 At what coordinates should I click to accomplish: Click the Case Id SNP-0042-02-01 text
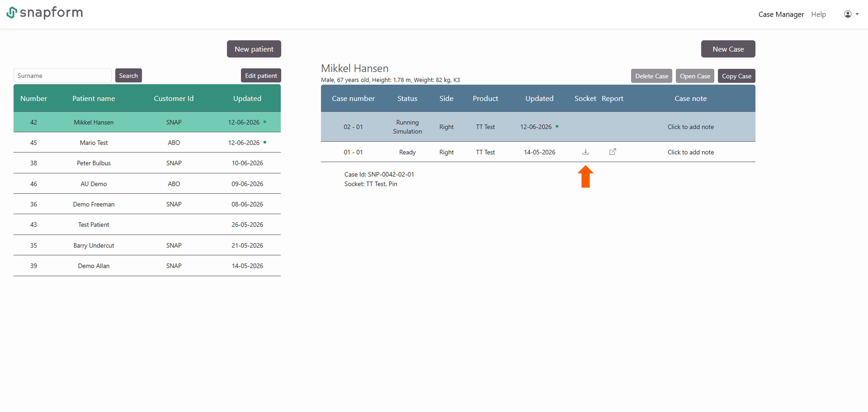[x=379, y=174]
